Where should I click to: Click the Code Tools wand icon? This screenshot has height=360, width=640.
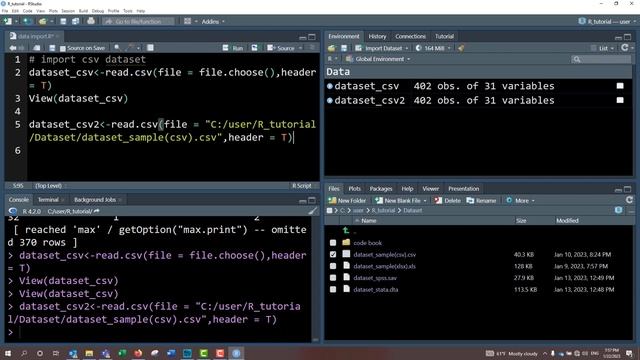point(130,48)
